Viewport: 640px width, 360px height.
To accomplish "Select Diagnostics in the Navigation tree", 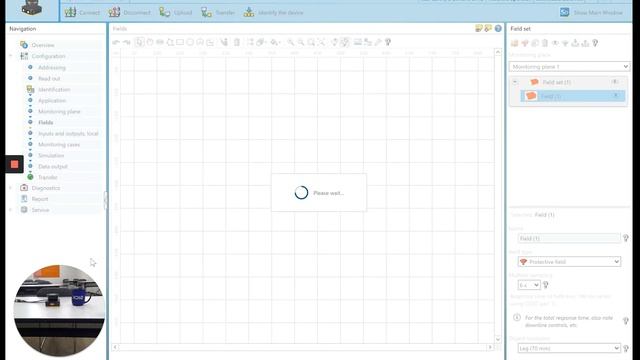I will coord(46,188).
